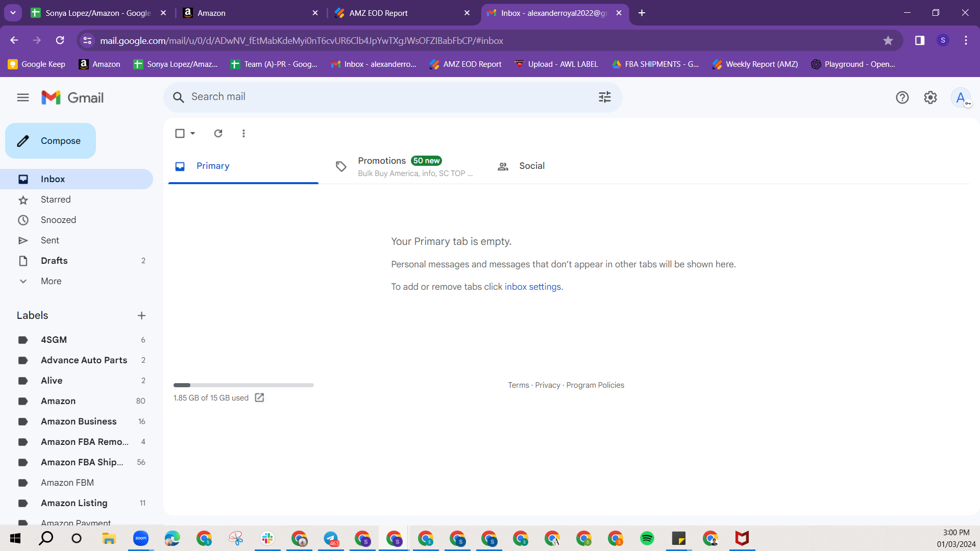Open the Weekly Report (AMZ) bookmark
The height and width of the screenshot is (551, 980).
755,64
